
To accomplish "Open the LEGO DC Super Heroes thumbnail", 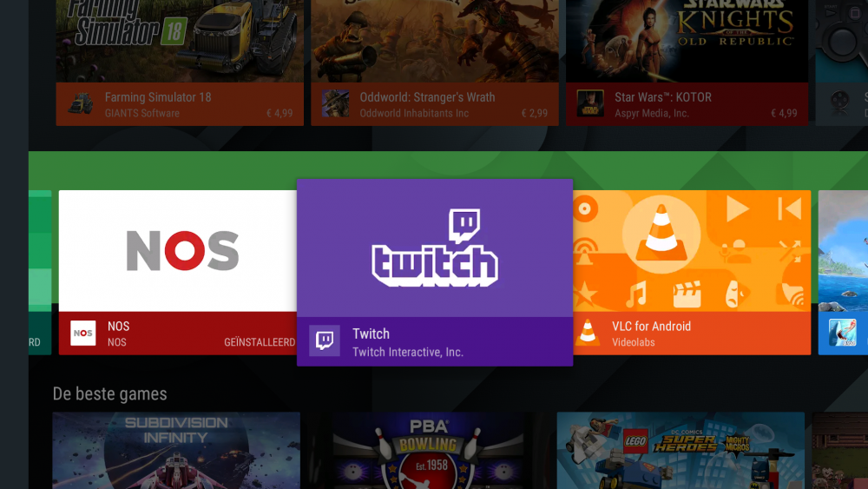I will (x=681, y=450).
